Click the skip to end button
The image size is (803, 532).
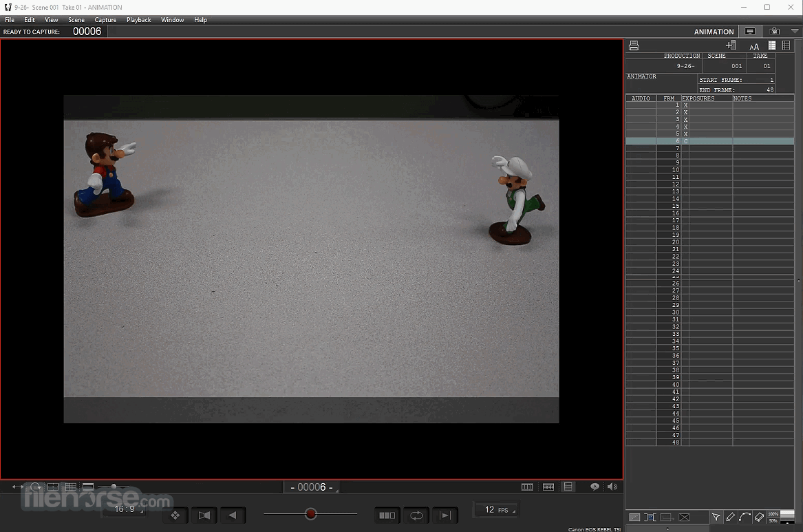pos(445,515)
